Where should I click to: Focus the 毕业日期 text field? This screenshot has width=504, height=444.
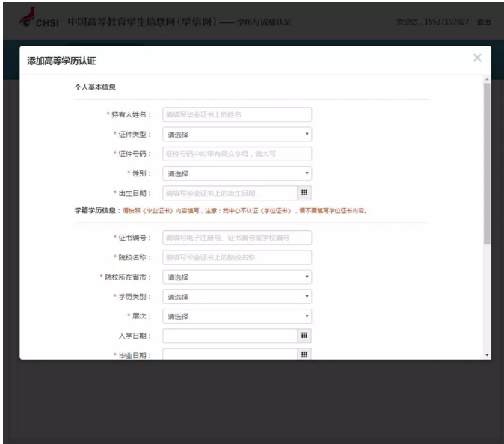pos(229,354)
